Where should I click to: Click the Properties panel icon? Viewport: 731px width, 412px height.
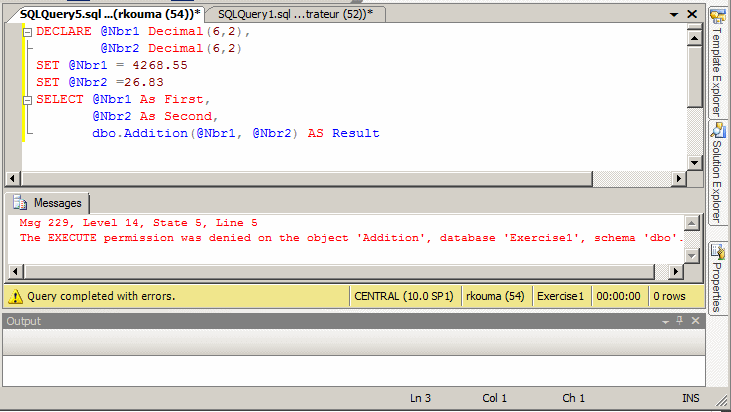pyautogui.click(x=717, y=251)
